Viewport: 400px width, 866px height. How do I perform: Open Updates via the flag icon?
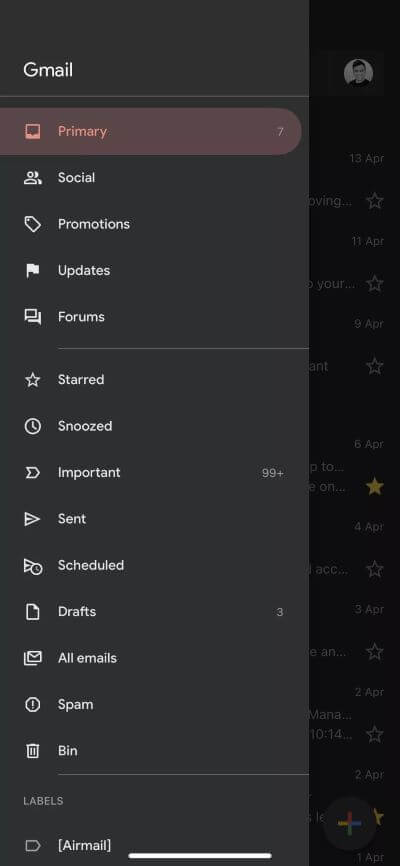click(x=33, y=271)
